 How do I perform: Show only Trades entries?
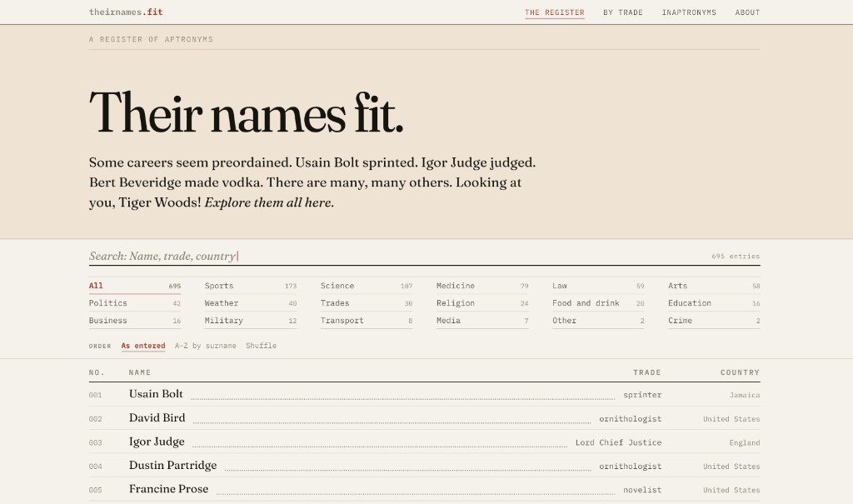367,303
